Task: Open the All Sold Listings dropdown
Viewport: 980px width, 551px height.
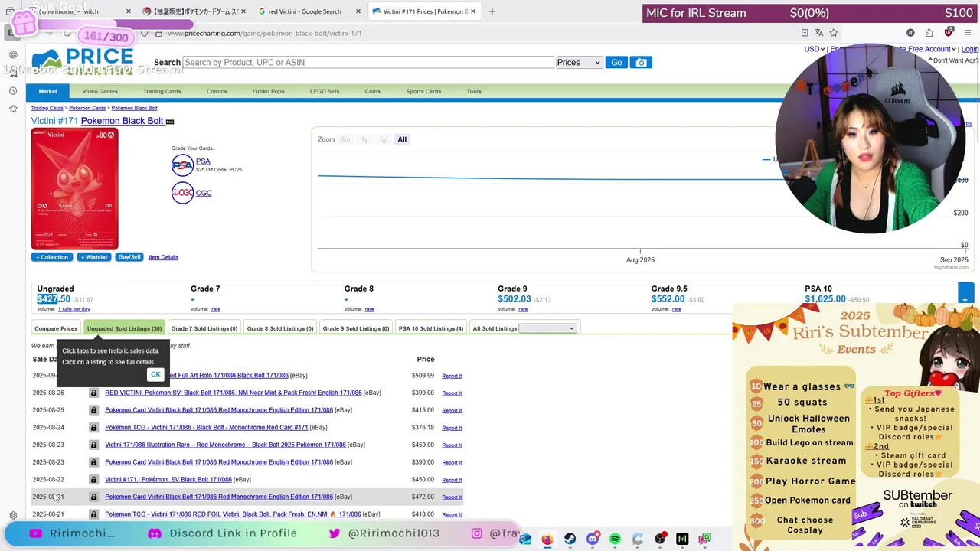Action: (547, 328)
